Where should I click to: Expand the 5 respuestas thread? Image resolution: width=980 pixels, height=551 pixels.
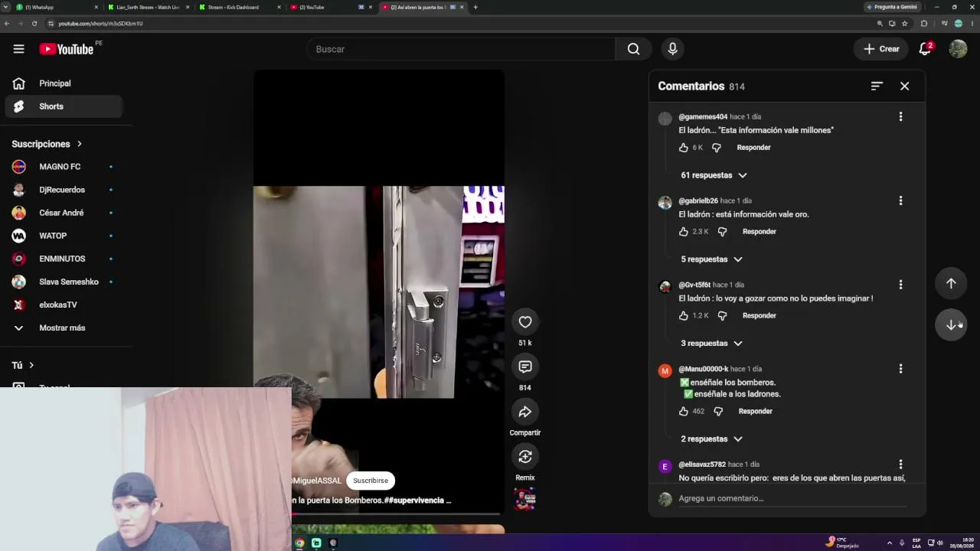(x=711, y=259)
